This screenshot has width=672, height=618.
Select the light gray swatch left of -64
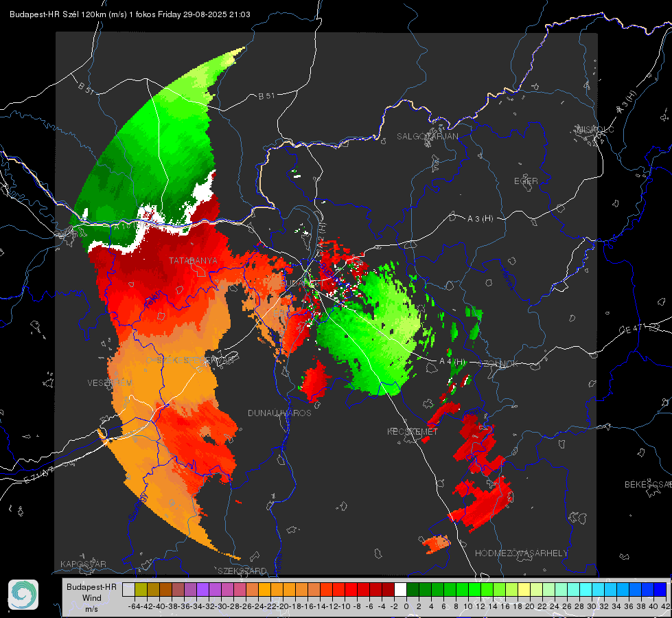pyautogui.click(x=128, y=589)
